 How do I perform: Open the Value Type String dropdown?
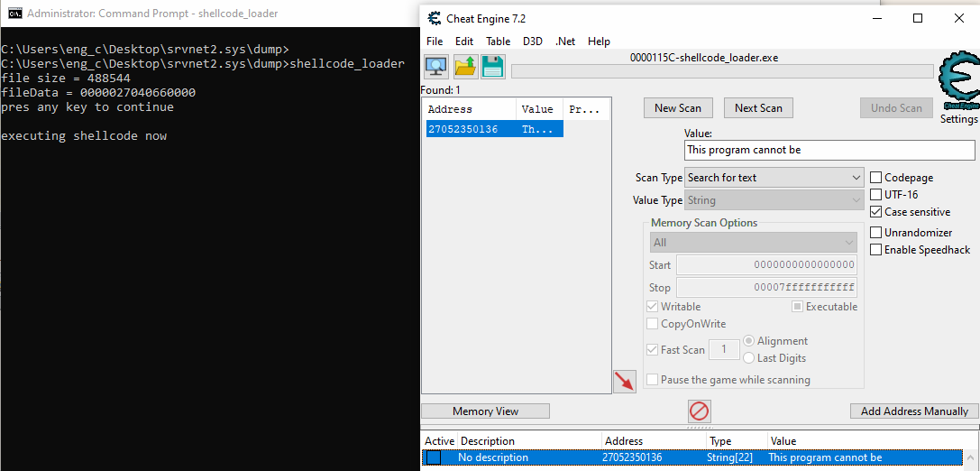coord(774,200)
